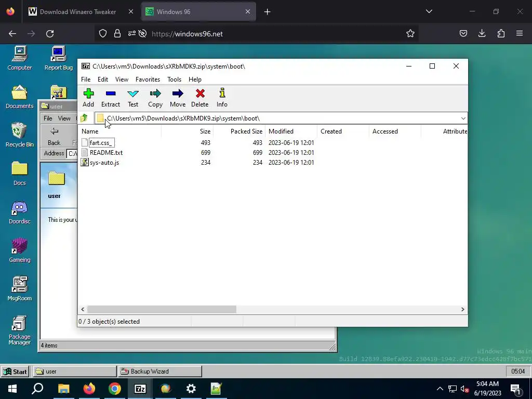Open the Tools menu
This screenshot has width=532, height=399.
point(174,79)
